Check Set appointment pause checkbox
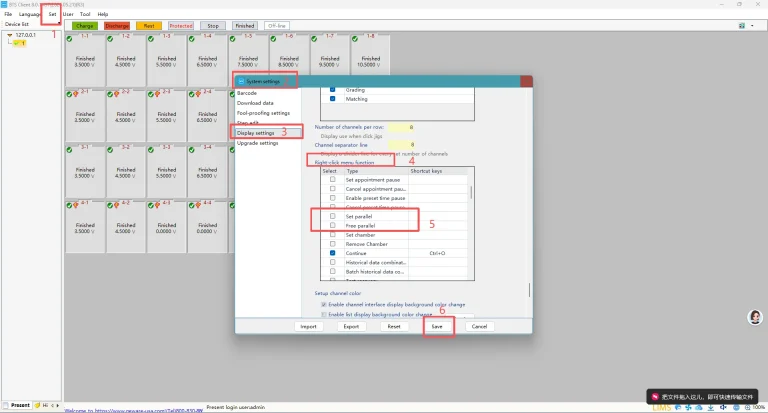The image size is (768, 413). 333,179
